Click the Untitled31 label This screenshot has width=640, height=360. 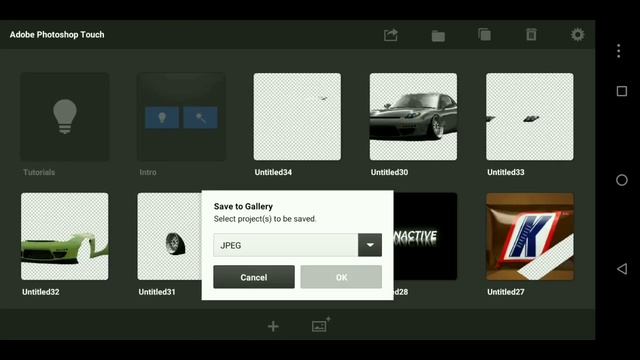coord(157,292)
